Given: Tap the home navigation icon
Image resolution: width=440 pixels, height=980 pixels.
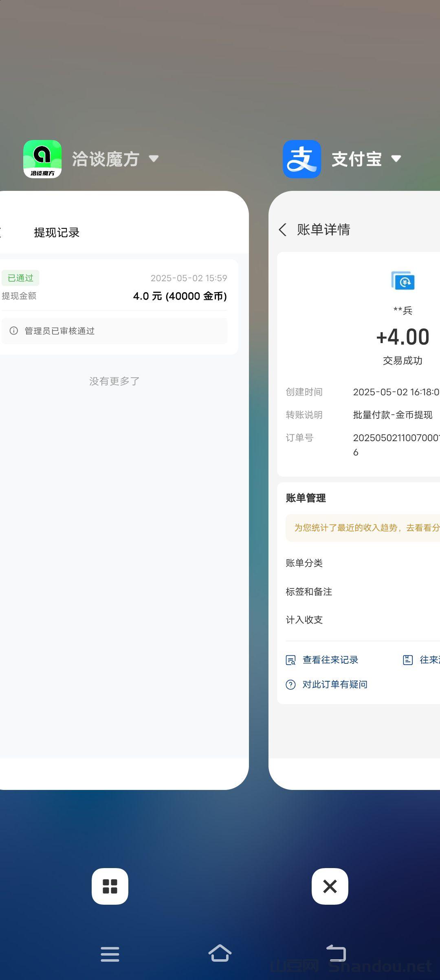Looking at the screenshot, I should [x=220, y=953].
